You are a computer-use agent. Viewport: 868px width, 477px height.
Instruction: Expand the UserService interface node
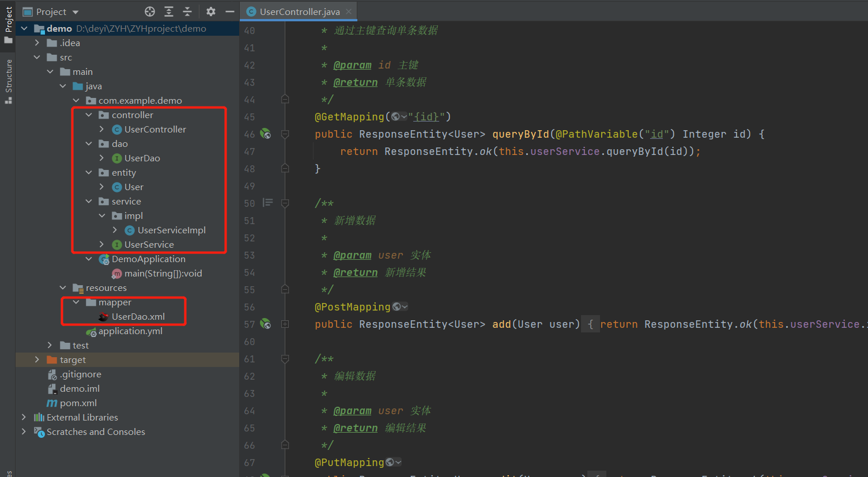[102, 244]
